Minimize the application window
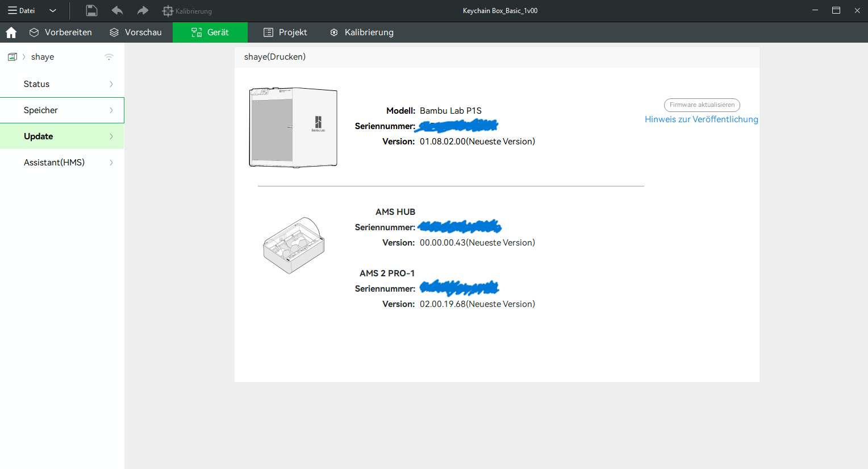This screenshot has height=469, width=868. pos(815,11)
